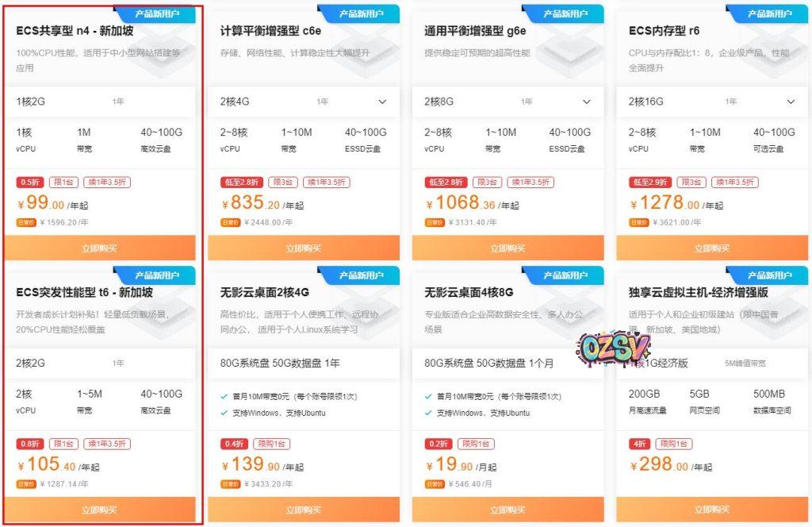812x527 pixels.
Task: Click the OZSV graffiti sticker logo
Action: [x=613, y=347]
